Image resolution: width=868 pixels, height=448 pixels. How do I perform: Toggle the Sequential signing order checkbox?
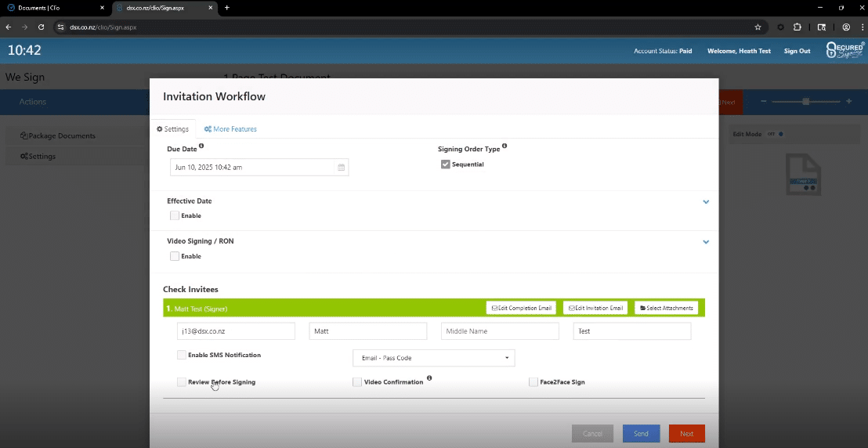446,164
